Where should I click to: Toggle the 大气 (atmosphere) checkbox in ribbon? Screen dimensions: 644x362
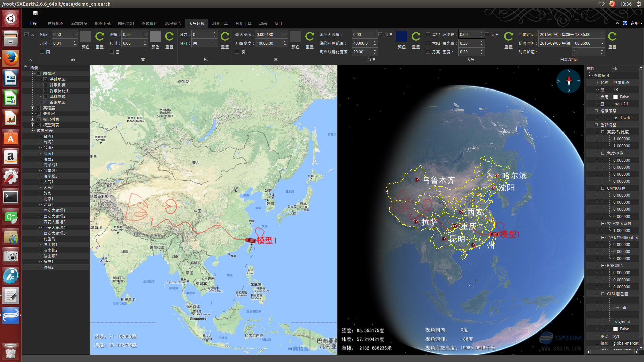coord(487,34)
